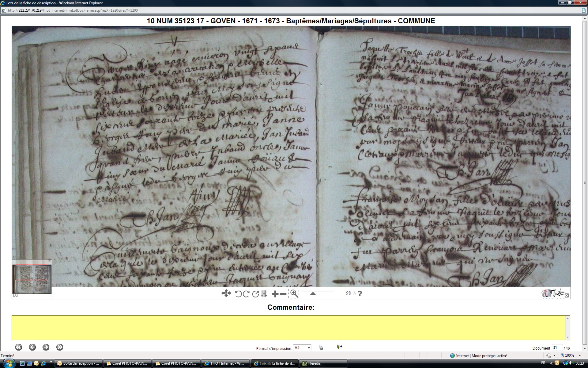Switch to Heredis taskbar window

tap(323, 363)
